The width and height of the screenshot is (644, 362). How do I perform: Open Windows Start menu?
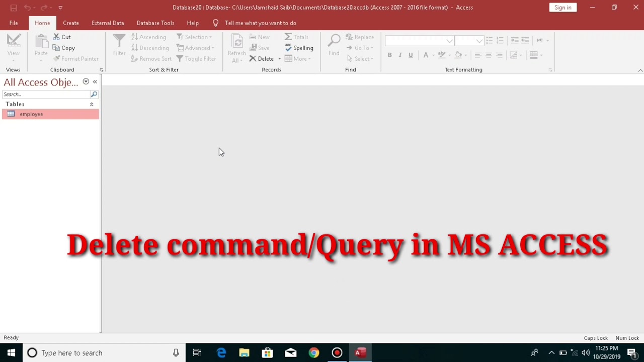pos(11,353)
